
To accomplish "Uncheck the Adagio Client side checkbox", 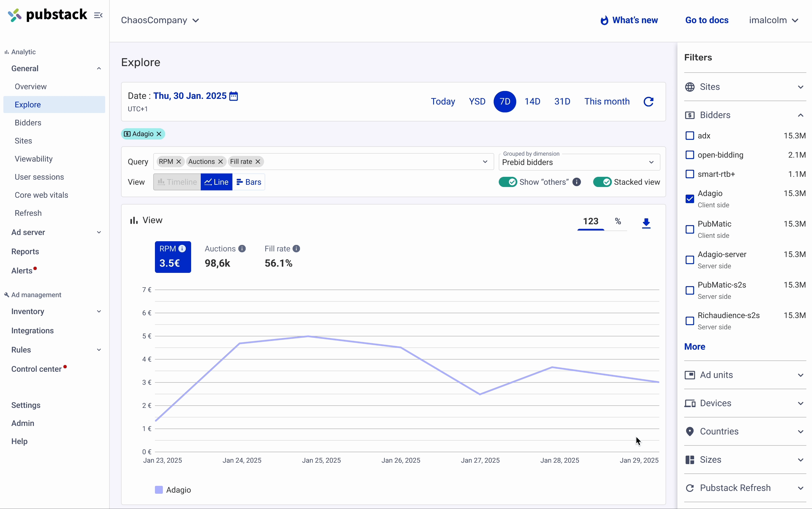I will [x=690, y=199].
